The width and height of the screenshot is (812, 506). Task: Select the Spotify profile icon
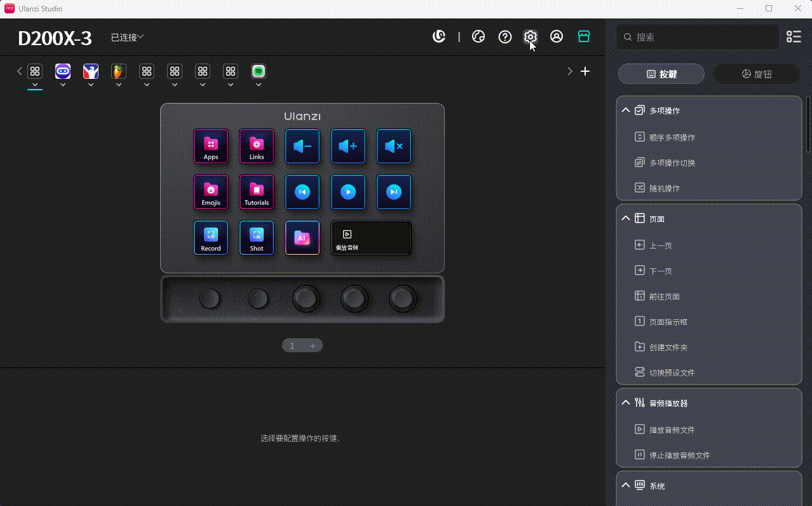pyautogui.click(x=258, y=71)
